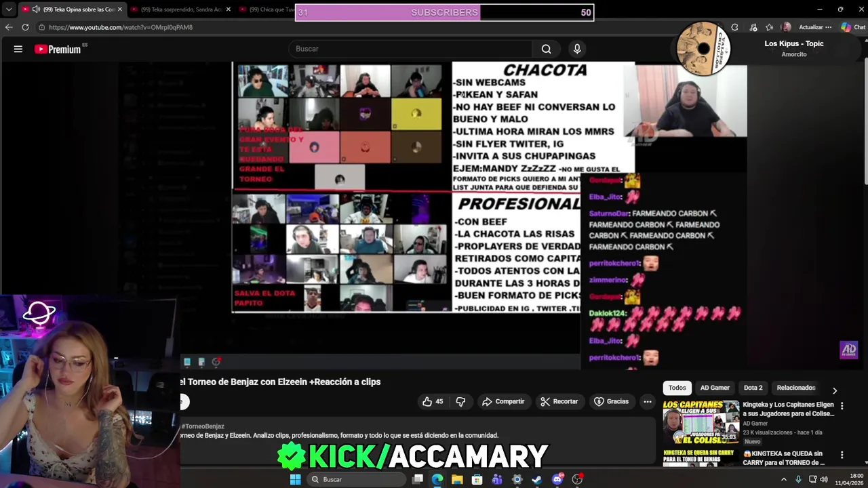Like the video with thumbs up
Image resolution: width=868 pixels, height=488 pixels.
tap(432, 401)
